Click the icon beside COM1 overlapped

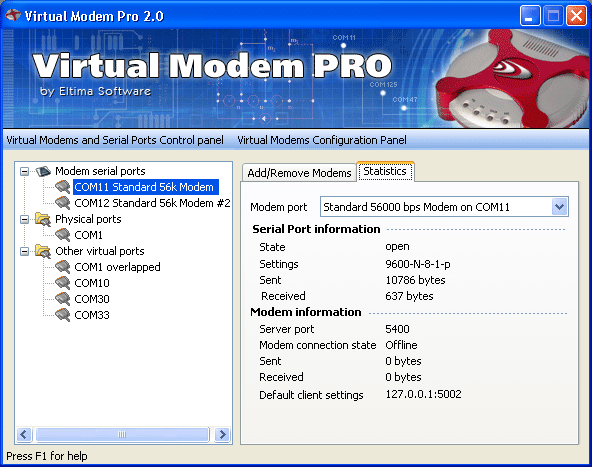(63, 267)
